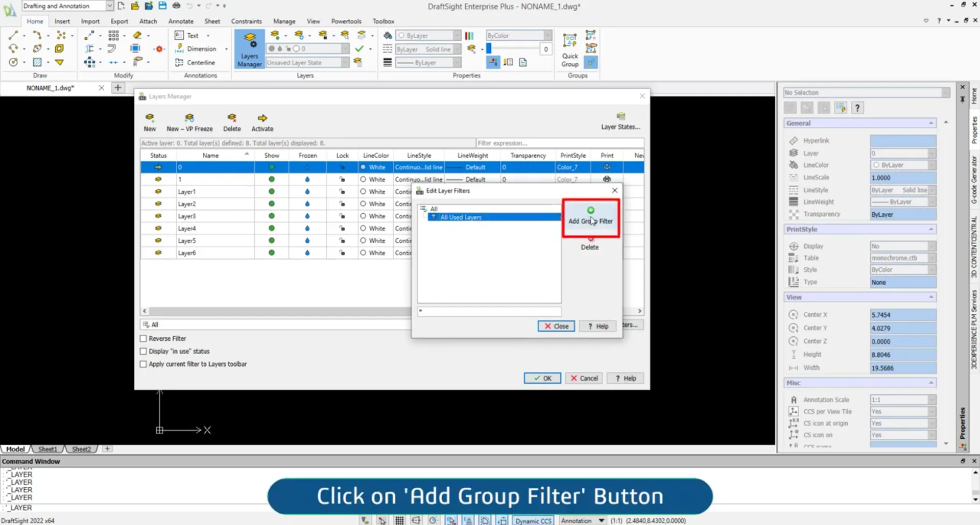Screen dimensions: 980x525
Task: Check Display "in use" status option
Action: coord(144,351)
